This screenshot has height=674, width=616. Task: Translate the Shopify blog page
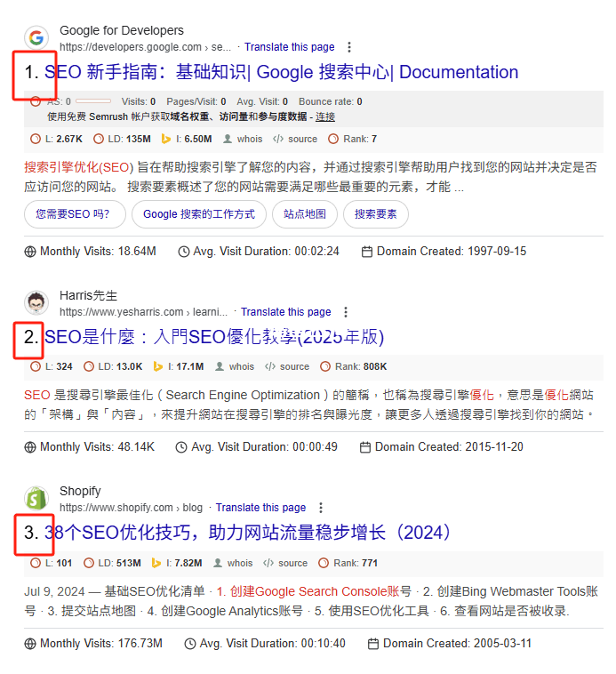pyautogui.click(x=260, y=508)
